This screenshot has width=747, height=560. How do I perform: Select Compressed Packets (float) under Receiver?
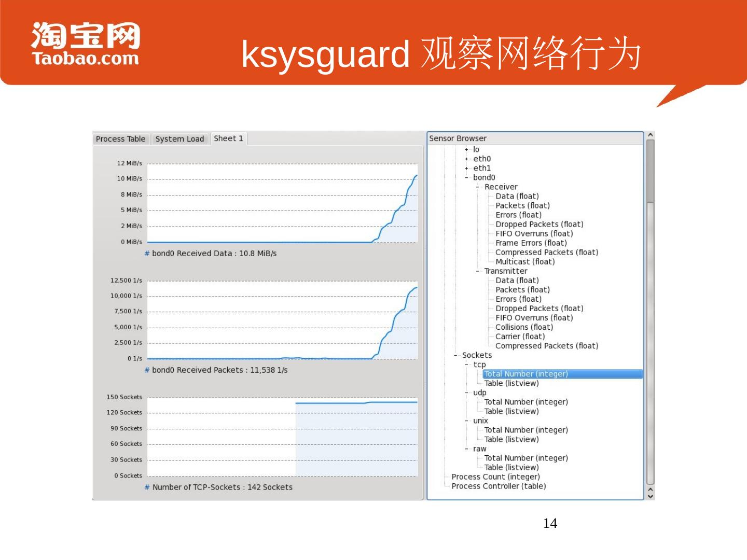[547, 253]
